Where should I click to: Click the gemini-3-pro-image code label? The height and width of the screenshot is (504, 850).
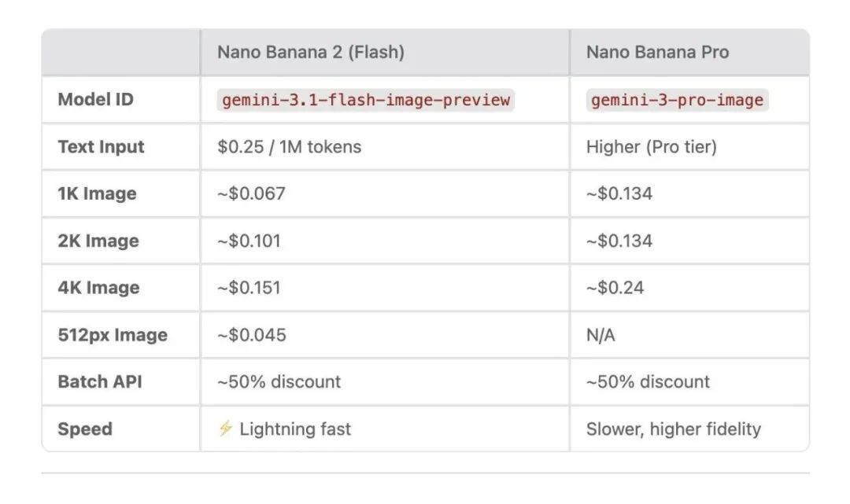(x=677, y=100)
